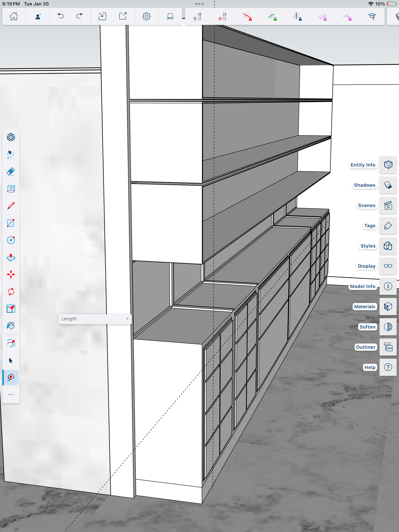Choose the Rotate tool
The width and height of the screenshot is (399, 532).
[11, 292]
